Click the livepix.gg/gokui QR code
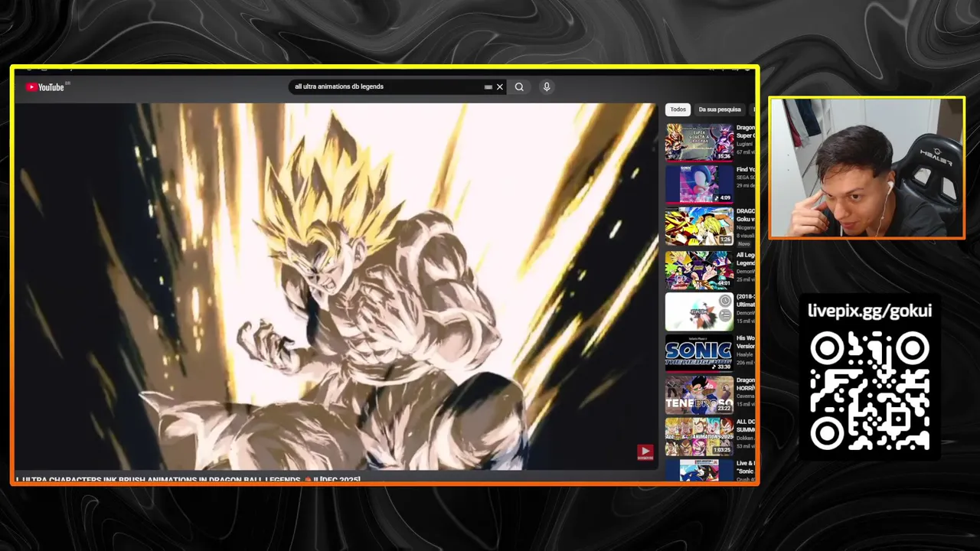 pos(871,391)
